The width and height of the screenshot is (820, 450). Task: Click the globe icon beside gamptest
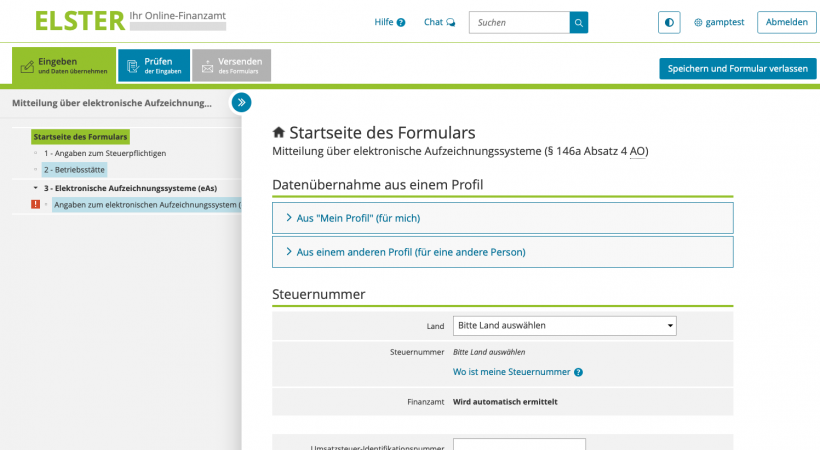click(698, 22)
